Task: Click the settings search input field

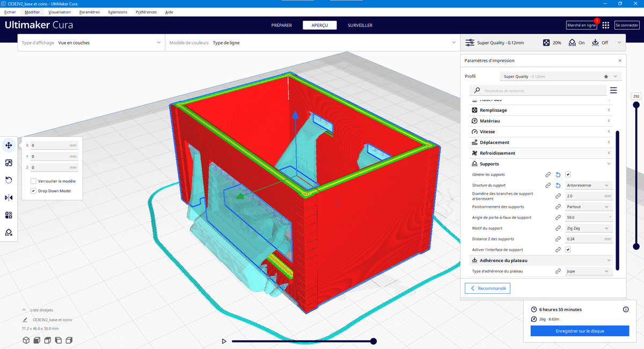Action: pos(538,90)
